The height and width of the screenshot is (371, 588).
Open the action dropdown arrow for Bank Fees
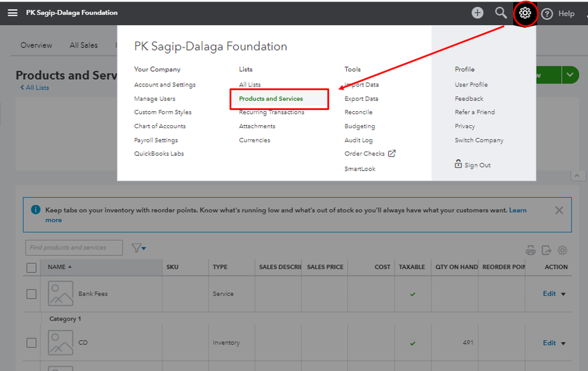point(563,294)
